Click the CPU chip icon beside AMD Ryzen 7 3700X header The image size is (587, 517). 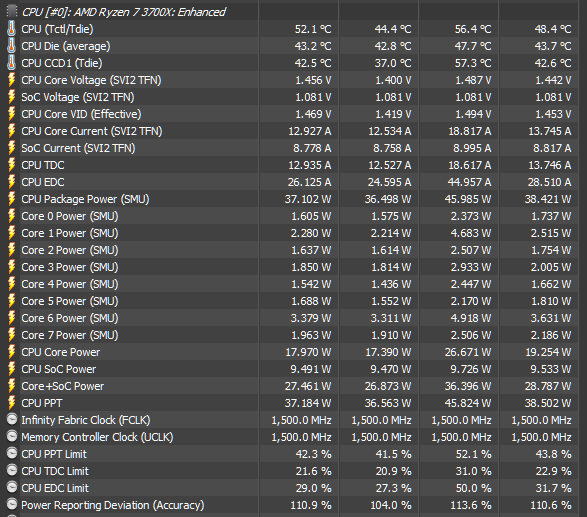[12, 12]
